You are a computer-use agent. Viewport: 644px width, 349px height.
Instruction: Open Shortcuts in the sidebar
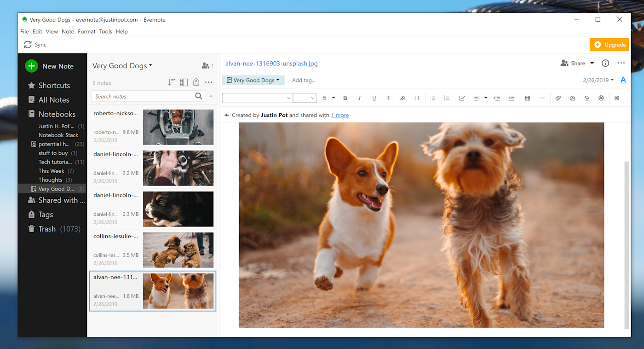(x=49, y=86)
